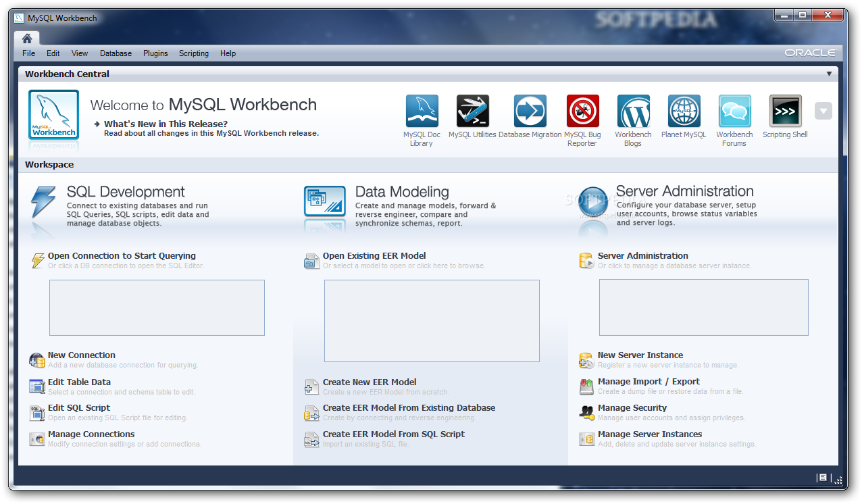Click the New Server Instance link
862x504 pixels.
tap(640, 355)
